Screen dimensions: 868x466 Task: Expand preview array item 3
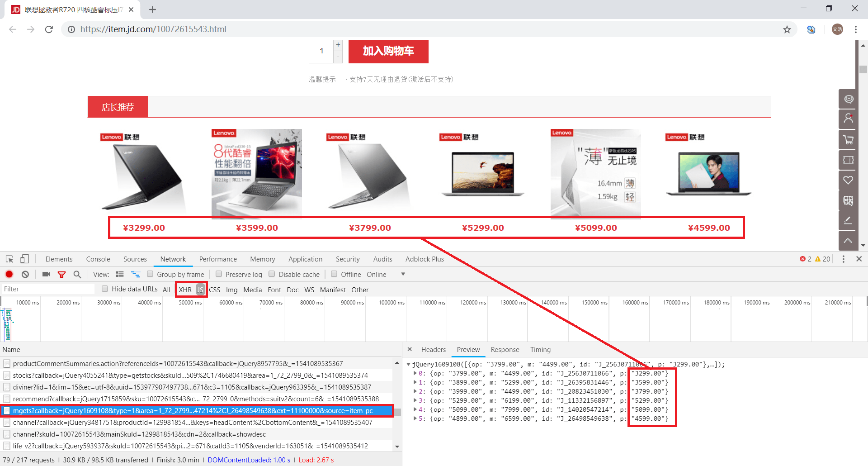click(x=415, y=400)
